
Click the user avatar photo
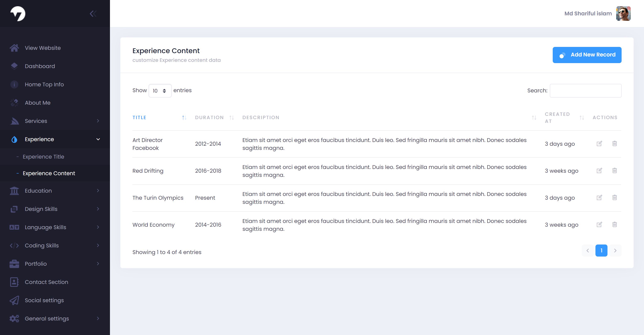click(x=623, y=13)
